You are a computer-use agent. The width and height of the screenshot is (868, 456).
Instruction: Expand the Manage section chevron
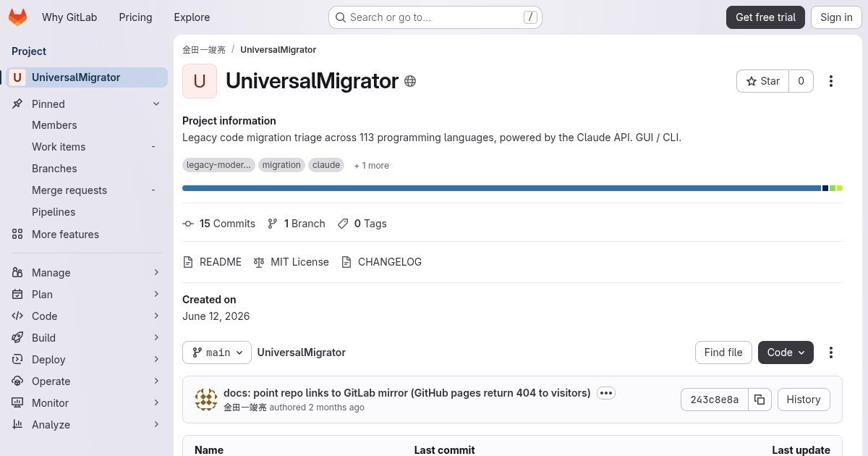(156, 273)
